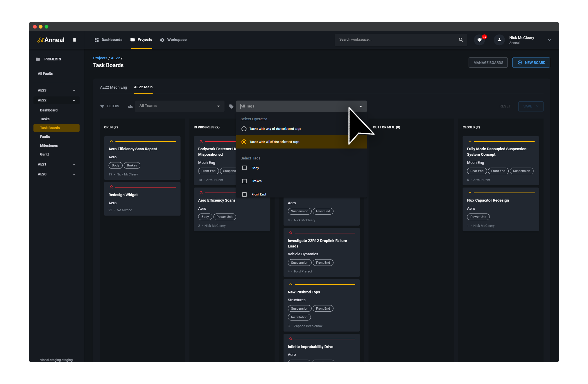
Task: Select 'Tasks with any of the selected tags'
Action: 244,129
